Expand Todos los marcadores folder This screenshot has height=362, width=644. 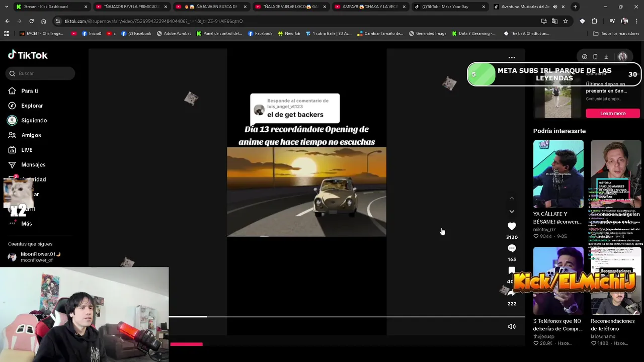[x=616, y=33]
